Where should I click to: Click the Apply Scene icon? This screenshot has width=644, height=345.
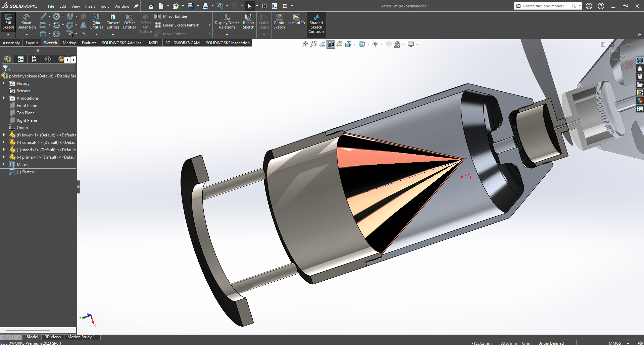tap(397, 44)
